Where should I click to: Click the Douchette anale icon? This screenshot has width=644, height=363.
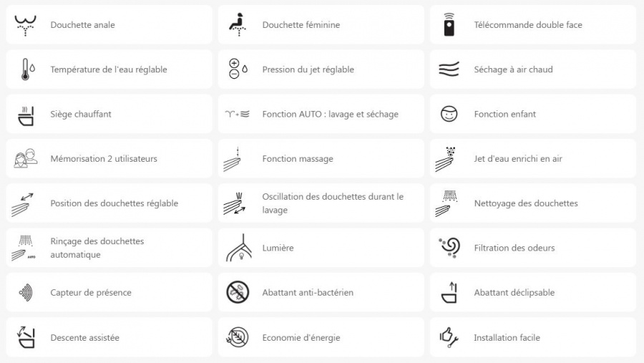pos(26,26)
